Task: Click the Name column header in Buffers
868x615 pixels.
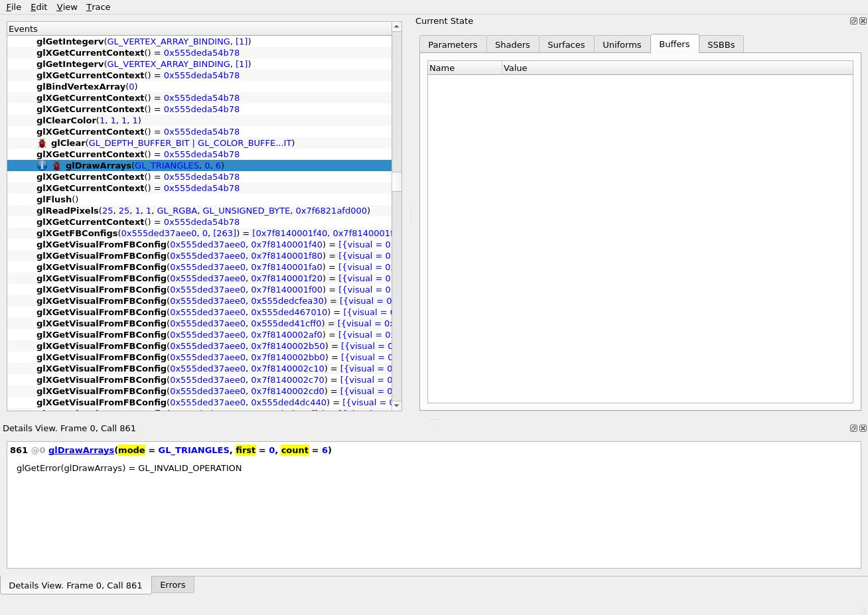Action: pos(465,68)
